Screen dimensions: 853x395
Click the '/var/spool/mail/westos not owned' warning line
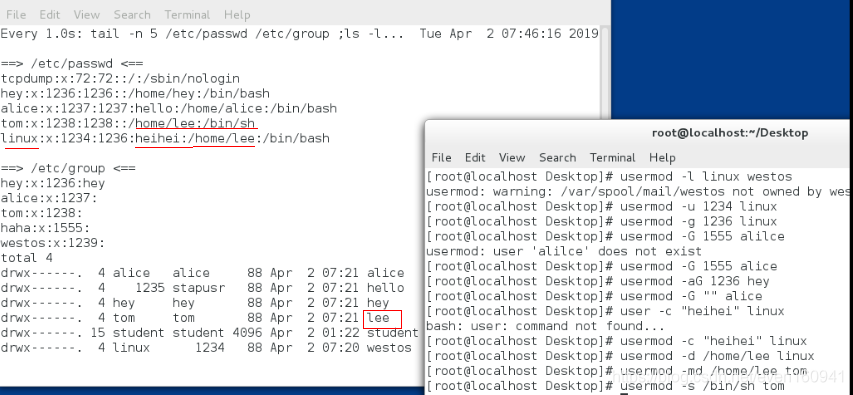[x=638, y=192]
